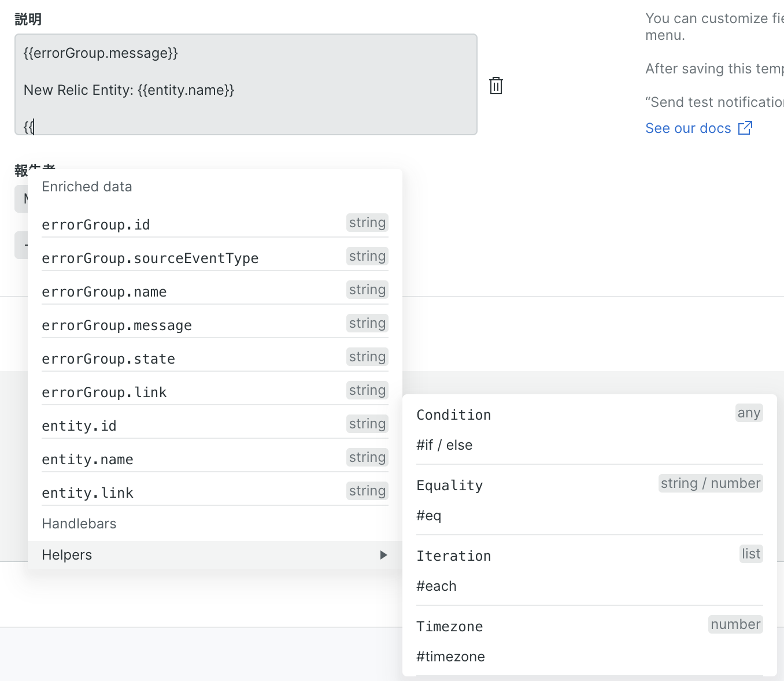Screen dimensions: 784x681
Task: Open the See our docs link
Action: [688, 128]
